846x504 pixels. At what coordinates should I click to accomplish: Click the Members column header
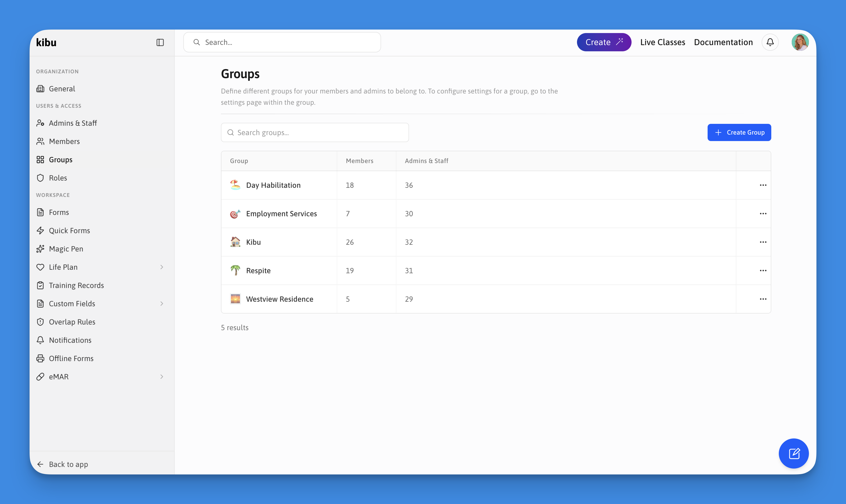pyautogui.click(x=359, y=161)
